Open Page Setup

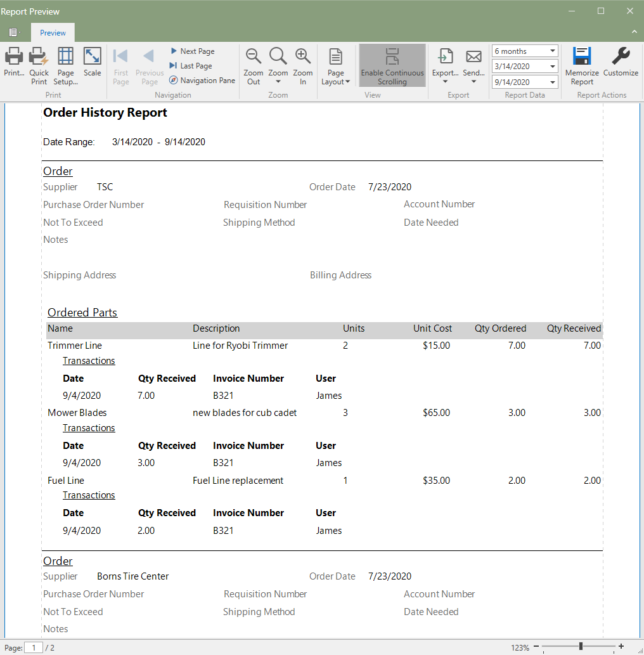pos(65,66)
